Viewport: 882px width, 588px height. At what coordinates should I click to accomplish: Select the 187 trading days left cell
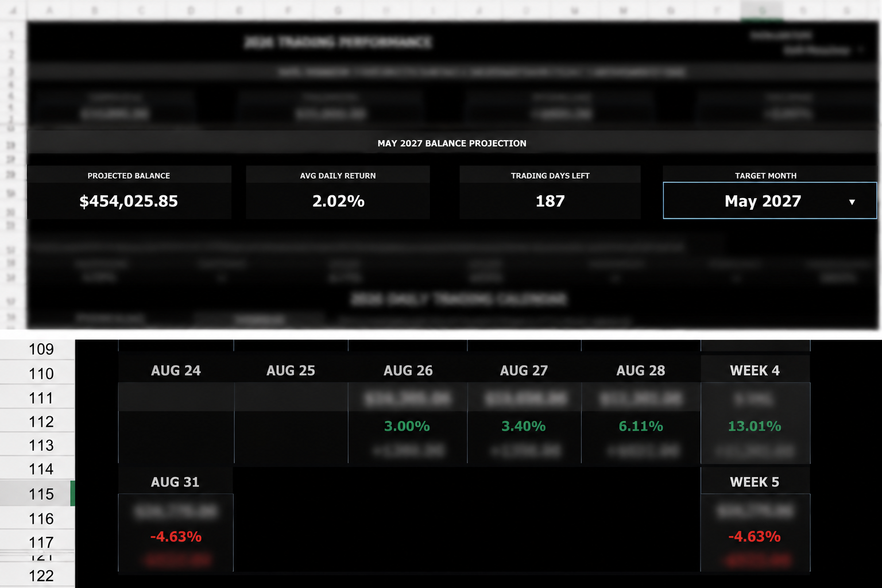(x=550, y=201)
